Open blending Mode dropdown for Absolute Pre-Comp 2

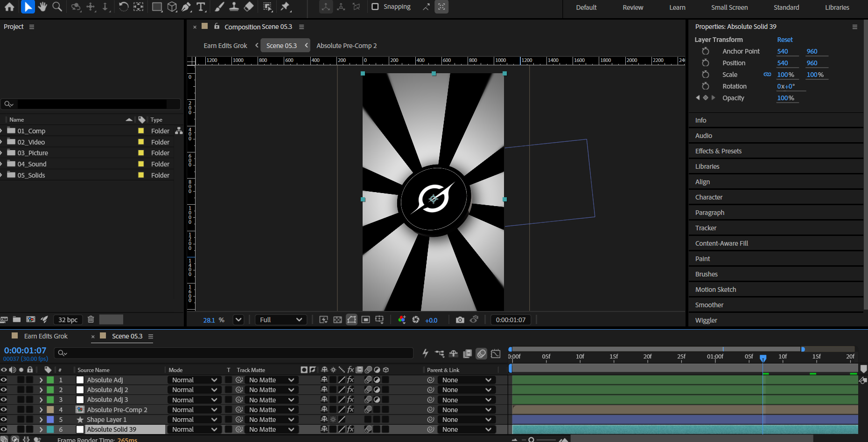[x=194, y=410]
